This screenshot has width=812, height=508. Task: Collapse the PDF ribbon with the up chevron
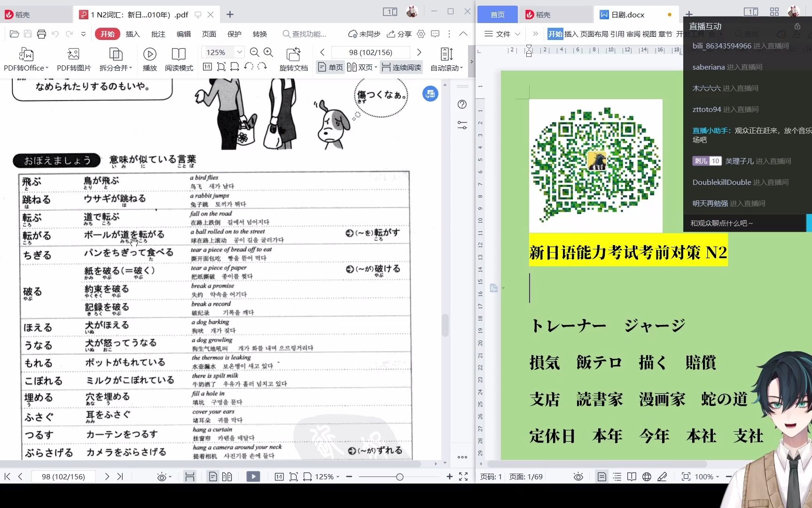[463, 34]
